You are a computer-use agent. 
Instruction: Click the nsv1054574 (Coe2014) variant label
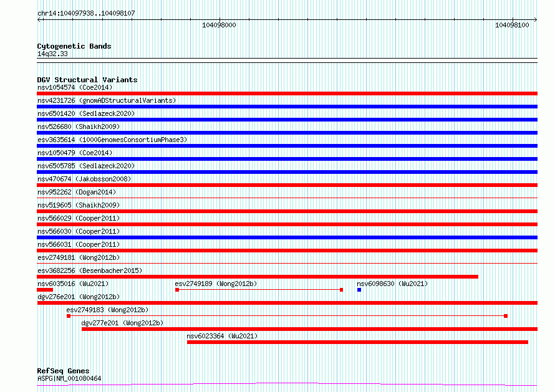(75, 87)
